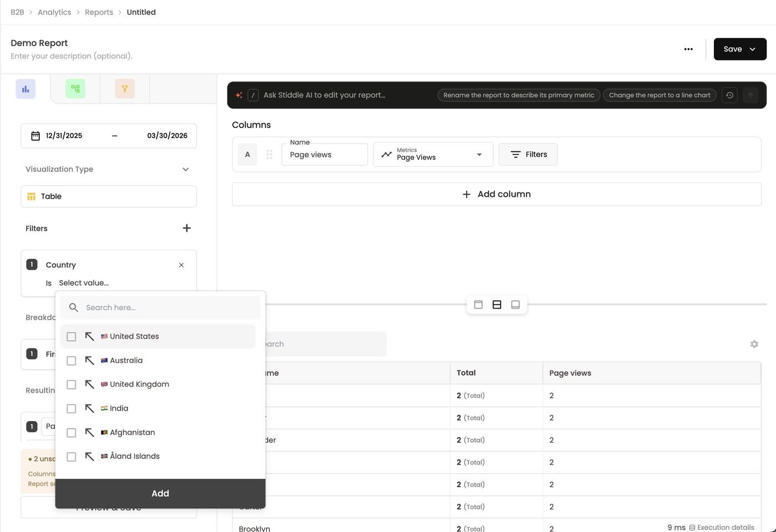776x532 pixels.
Task: Open the date range calendar icon
Action: [x=35, y=136]
